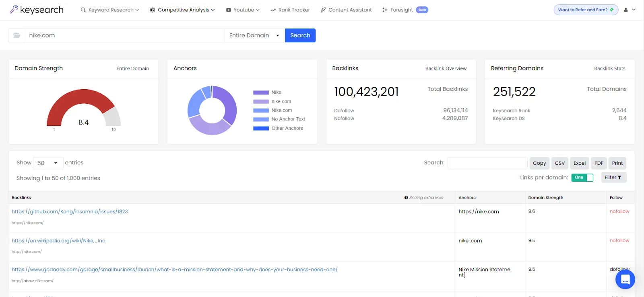
Task: Click total domains value 251,522
Action: tap(514, 92)
